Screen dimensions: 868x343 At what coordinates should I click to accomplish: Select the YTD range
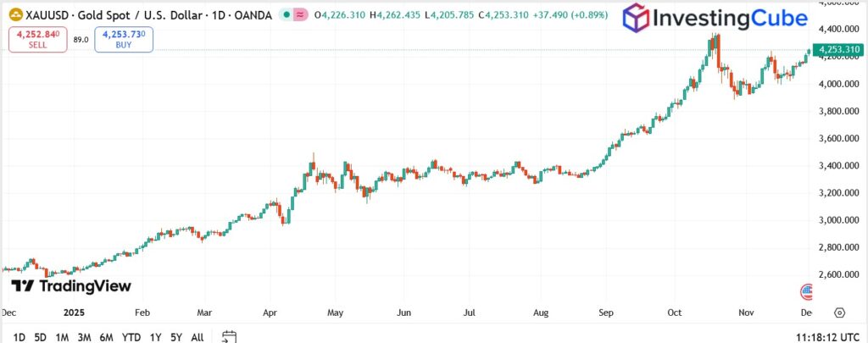131,337
